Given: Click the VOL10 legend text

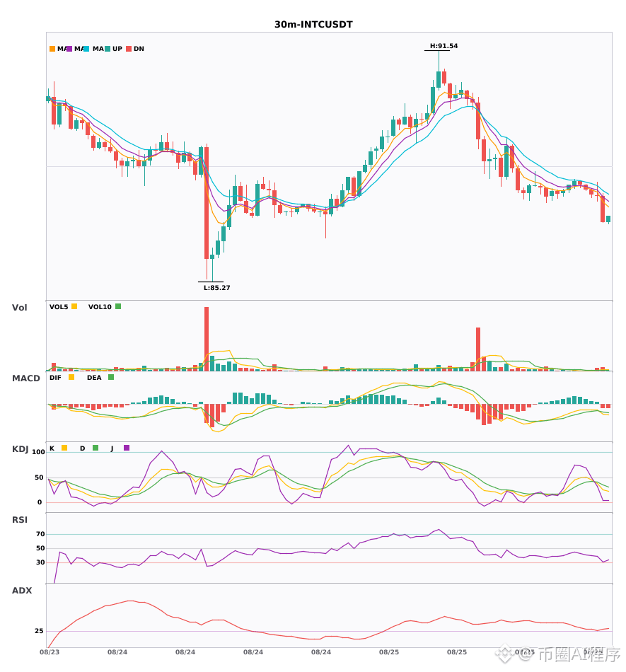Looking at the screenshot, I should (x=100, y=307).
